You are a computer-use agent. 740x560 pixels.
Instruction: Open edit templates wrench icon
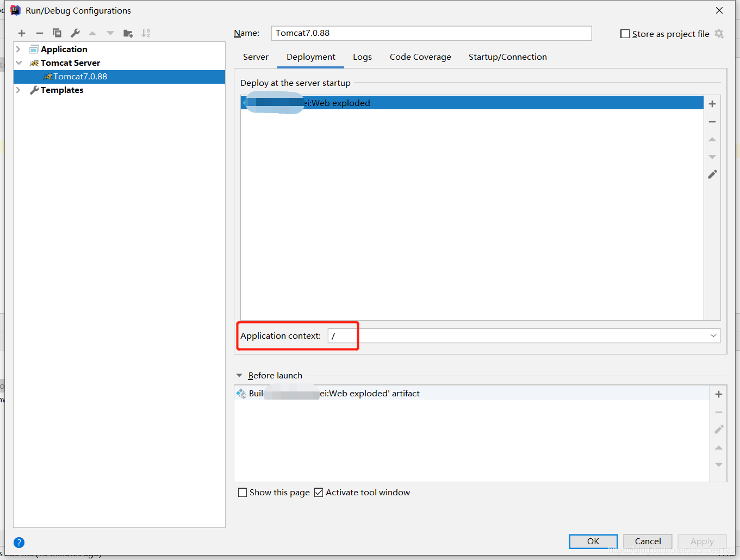tap(75, 33)
